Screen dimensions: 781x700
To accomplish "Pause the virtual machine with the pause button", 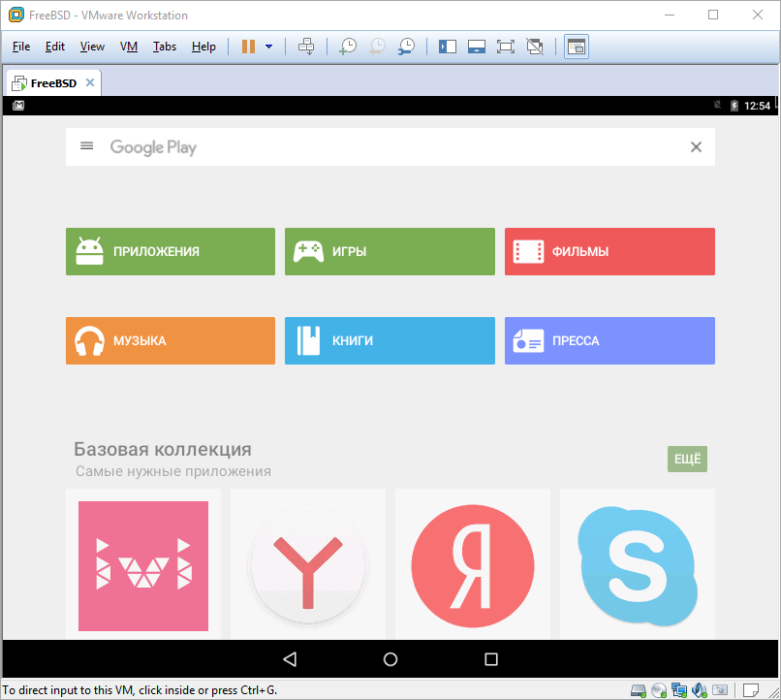I will [248, 47].
